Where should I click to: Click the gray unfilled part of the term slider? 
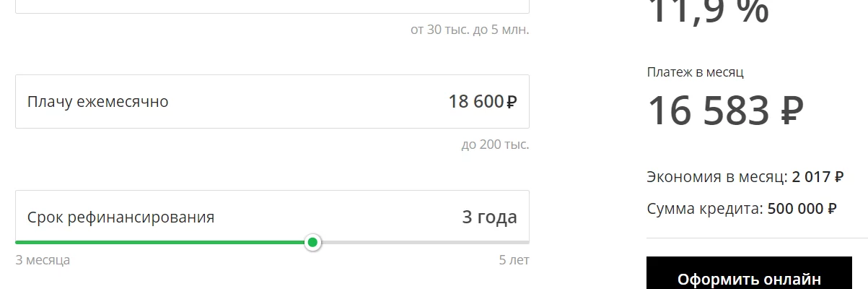pyautogui.click(x=426, y=242)
